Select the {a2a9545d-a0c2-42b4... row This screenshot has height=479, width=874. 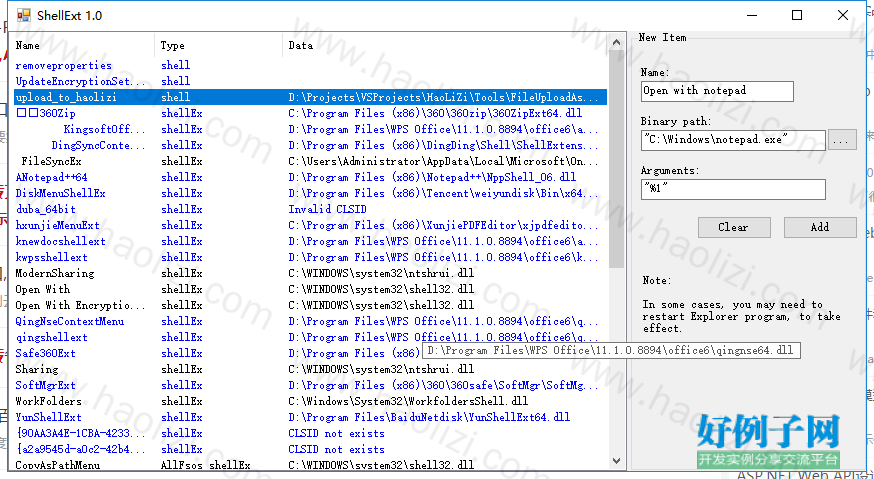click(308, 449)
